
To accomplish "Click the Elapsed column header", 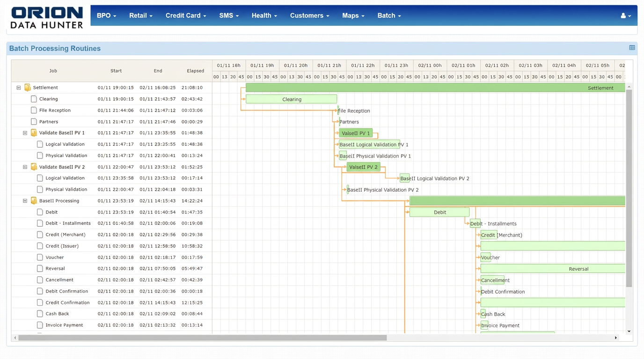I will click(195, 71).
